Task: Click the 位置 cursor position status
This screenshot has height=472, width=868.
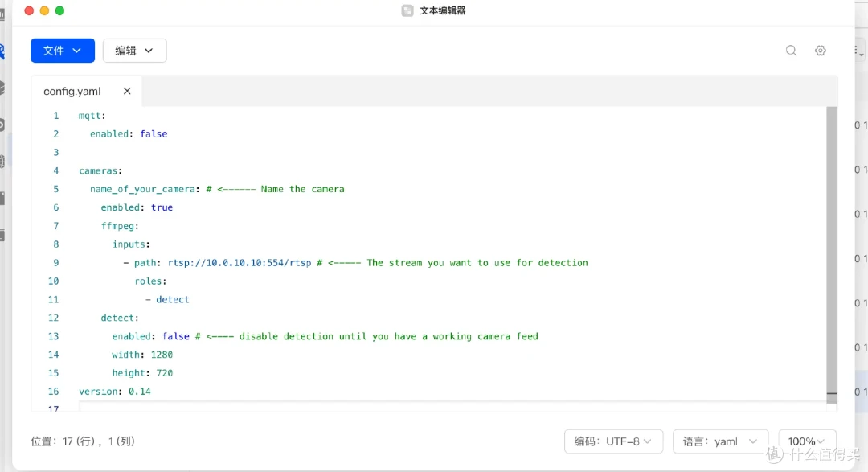Action: tap(83, 441)
